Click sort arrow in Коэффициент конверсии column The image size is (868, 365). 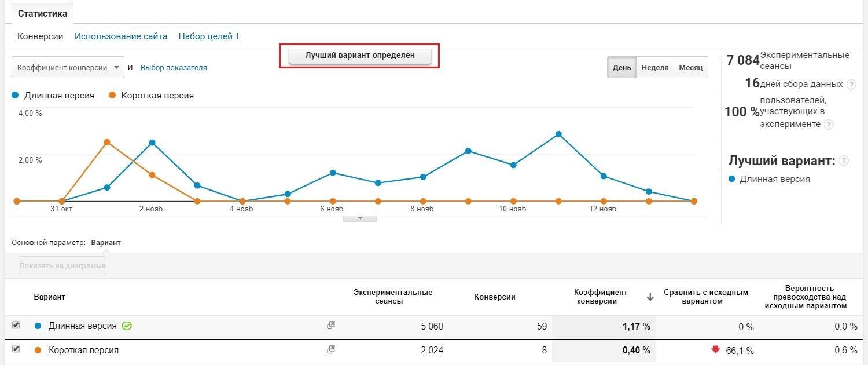point(650,297)
